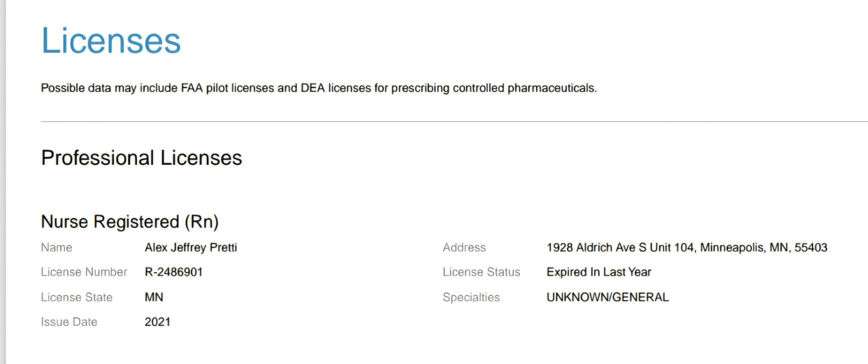Click the Address field label

(x=464, y=247)
